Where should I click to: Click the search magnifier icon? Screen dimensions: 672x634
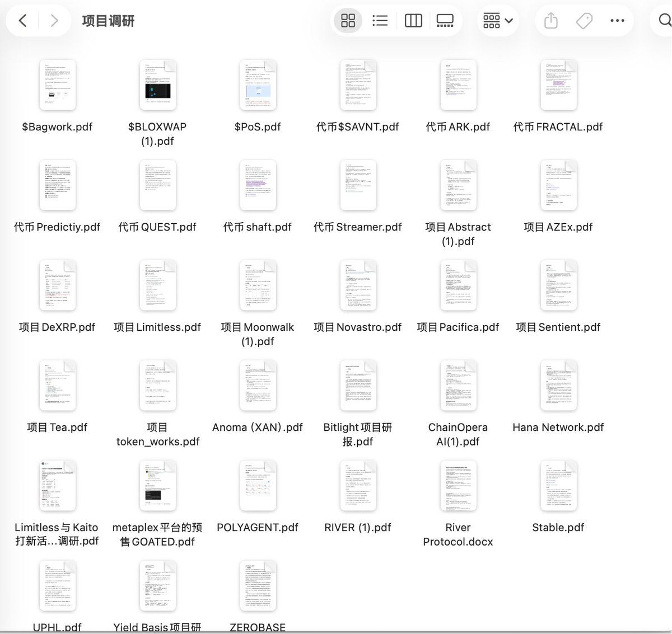coord(664,21)
